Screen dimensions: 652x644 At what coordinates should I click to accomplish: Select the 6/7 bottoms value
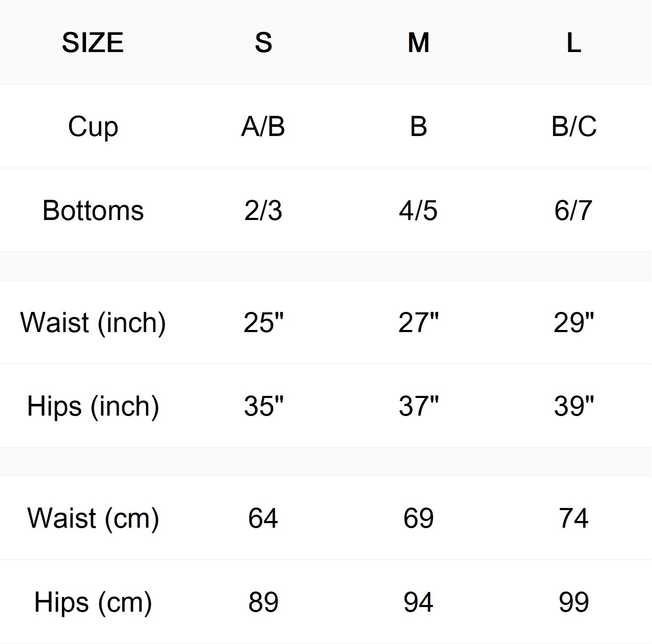(574, 210)
